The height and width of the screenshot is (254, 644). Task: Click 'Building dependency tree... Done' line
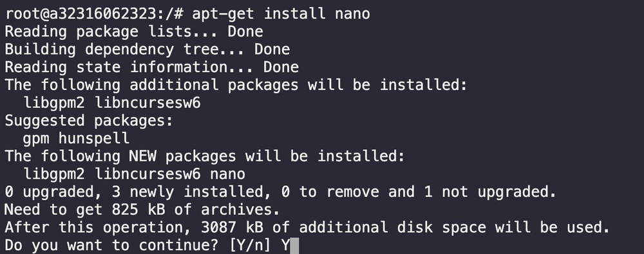[147, 50]
